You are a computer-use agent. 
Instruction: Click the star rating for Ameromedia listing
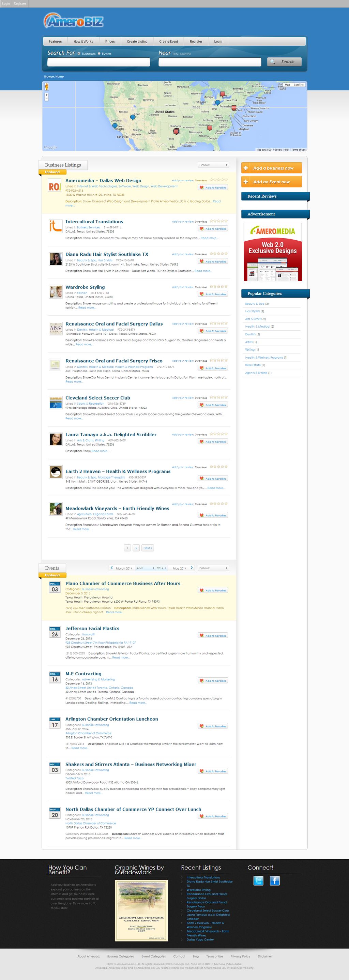tap(218, 180)
